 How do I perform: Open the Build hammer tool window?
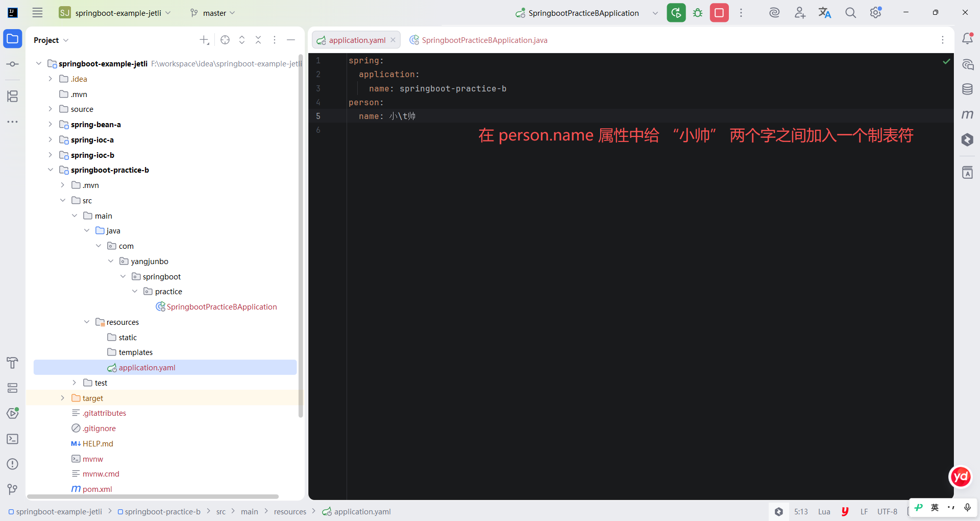click(13, 363)
